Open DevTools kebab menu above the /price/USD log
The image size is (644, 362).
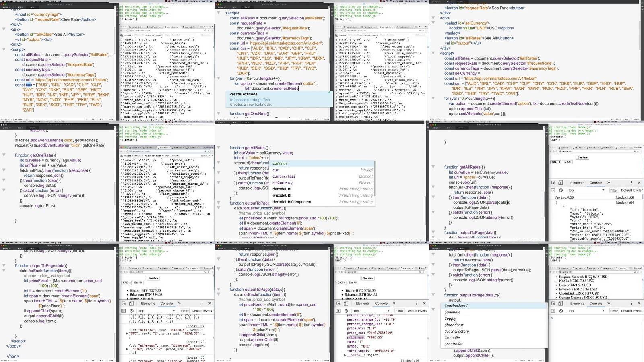coord(631,183)
